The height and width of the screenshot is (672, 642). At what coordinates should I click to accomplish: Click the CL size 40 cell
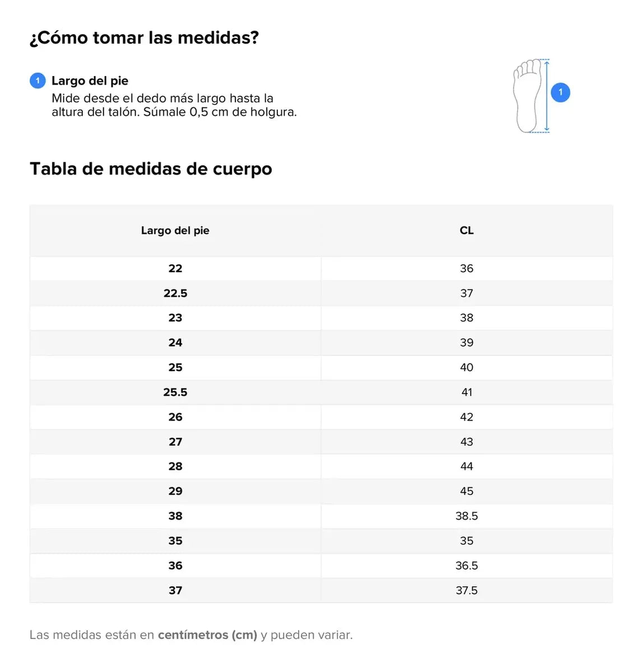[467, 367]
